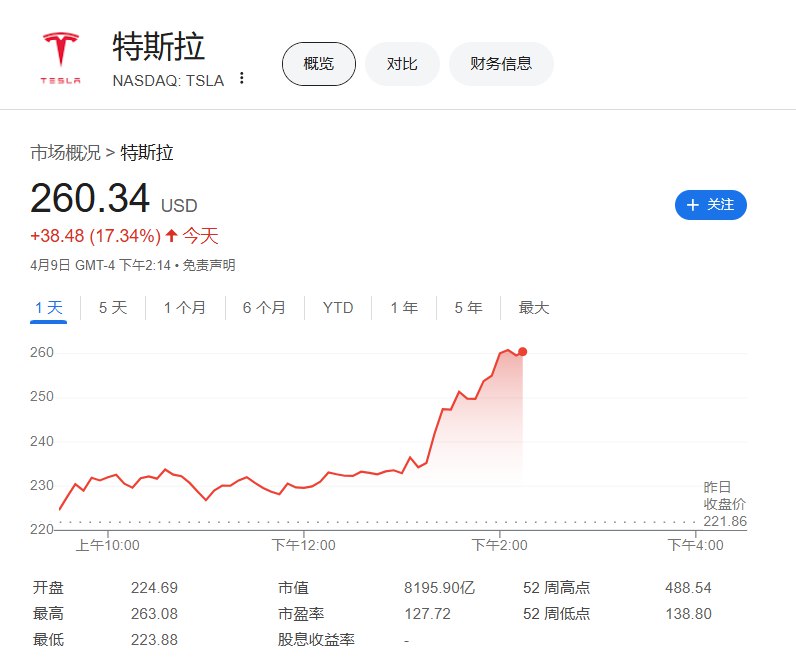Click the 52 周低点 value 138.80
The image size is (796, 657).
[688, 614]
